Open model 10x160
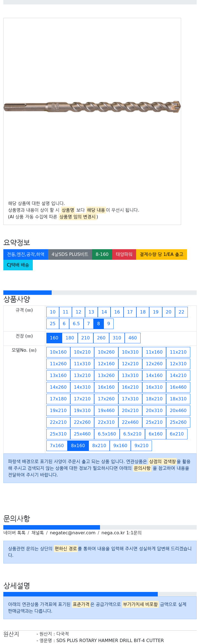This screenshot has width=200, height=644. point(58,352)
